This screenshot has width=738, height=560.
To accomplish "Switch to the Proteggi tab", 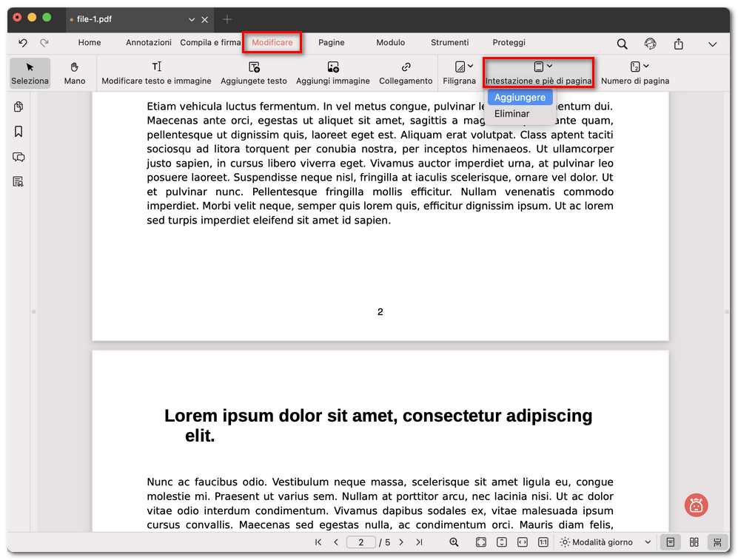I will (x=509, y=43).
